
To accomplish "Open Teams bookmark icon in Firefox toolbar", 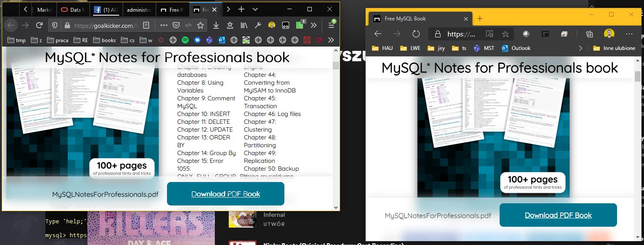I will point(210,40).
